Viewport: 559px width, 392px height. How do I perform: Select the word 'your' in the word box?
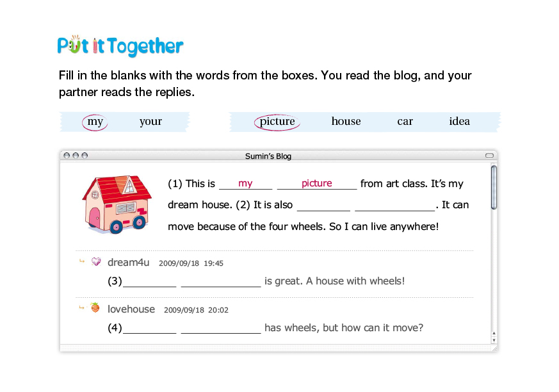(150, 122)
